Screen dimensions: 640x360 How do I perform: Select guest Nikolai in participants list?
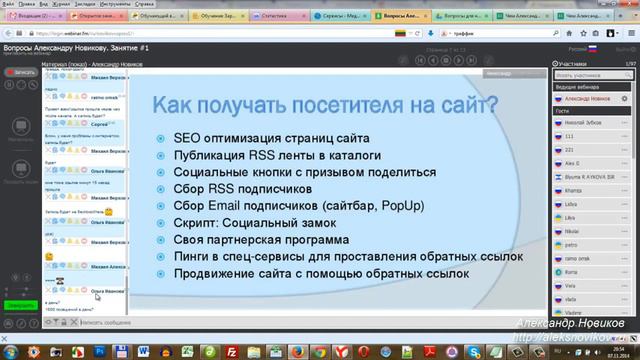click(592, 231)
